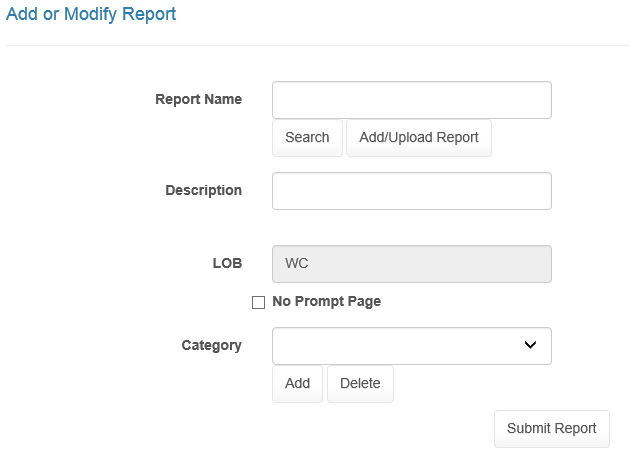Image resolution: width=629 pixels, height=461 pixels.
Task: Submit the form with Submit Report
Action: 551,428
